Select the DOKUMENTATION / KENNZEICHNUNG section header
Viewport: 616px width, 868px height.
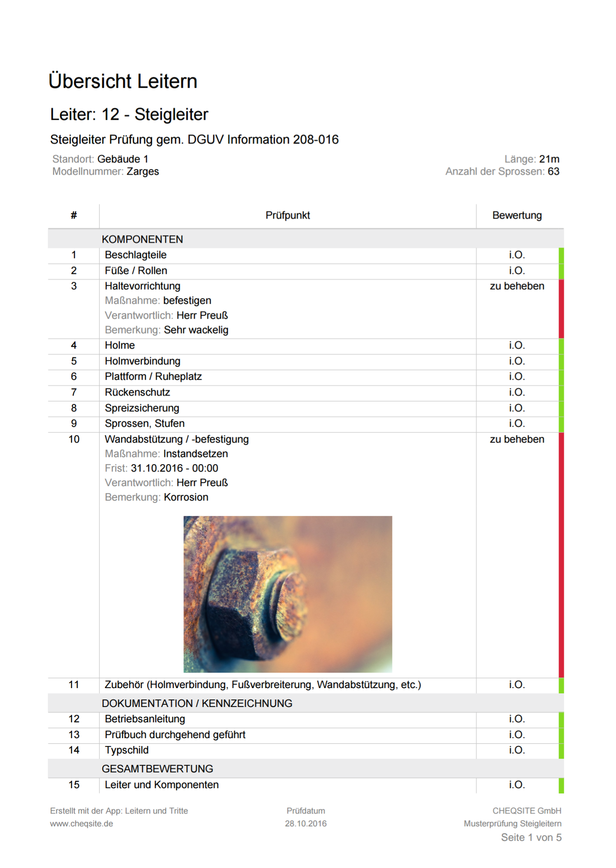click(x=197, y=703)
